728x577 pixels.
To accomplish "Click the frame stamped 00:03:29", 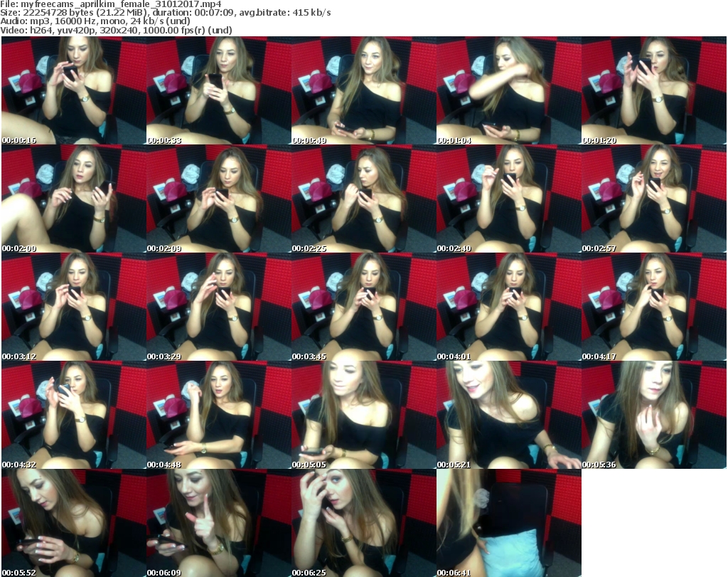I will tap(219, 307).
